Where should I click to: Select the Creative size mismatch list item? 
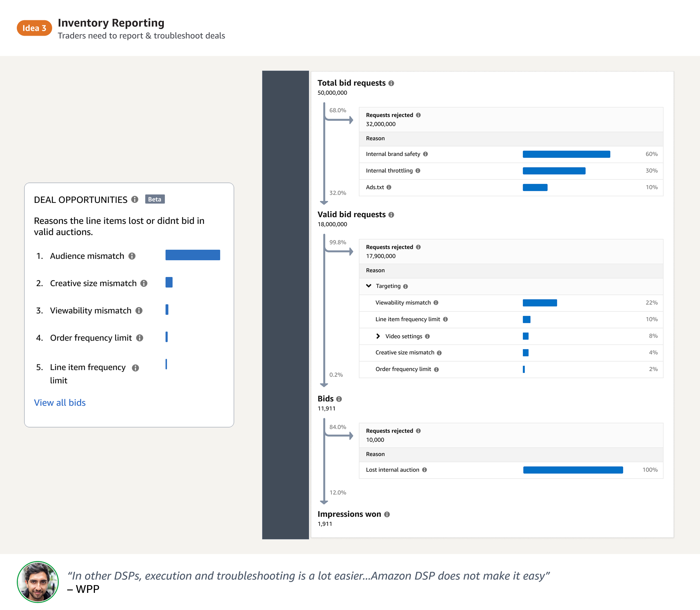pos(93,283)
